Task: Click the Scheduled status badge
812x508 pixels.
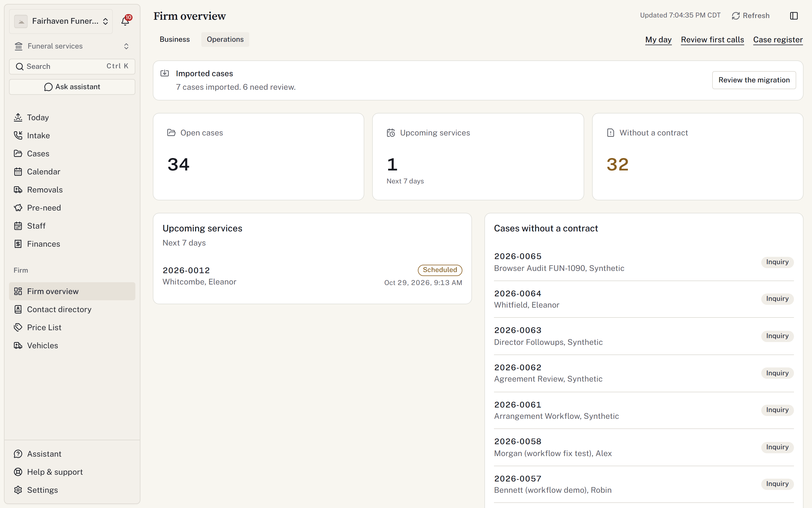Action: (440, 270)
